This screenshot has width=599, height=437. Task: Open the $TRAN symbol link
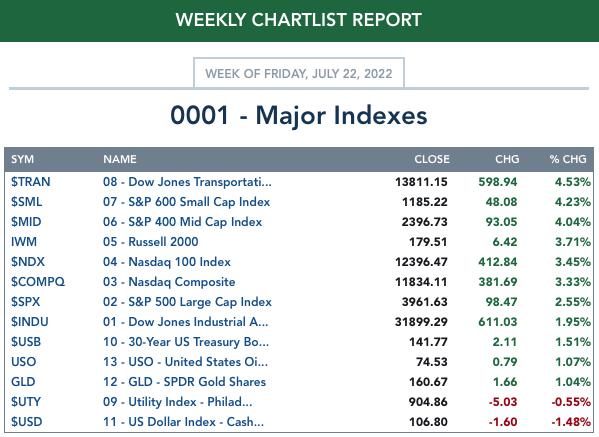point(31,182)
